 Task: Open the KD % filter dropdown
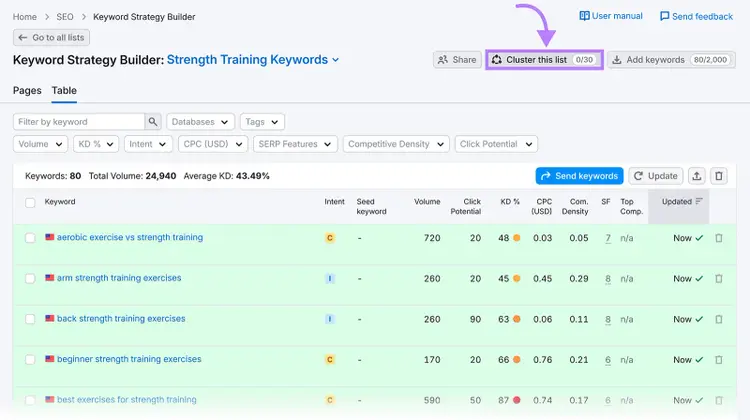[x=96, y=144]
